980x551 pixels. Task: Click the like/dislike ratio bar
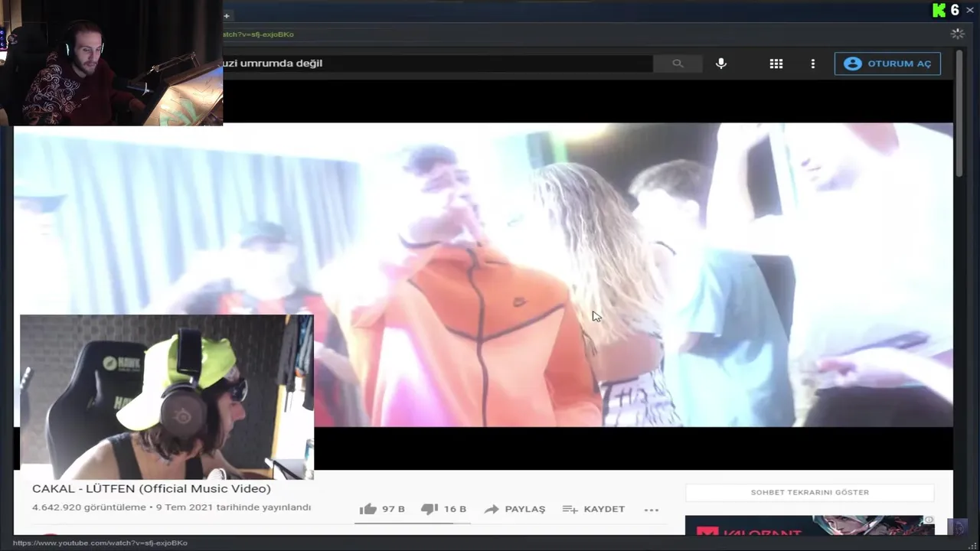413,523
